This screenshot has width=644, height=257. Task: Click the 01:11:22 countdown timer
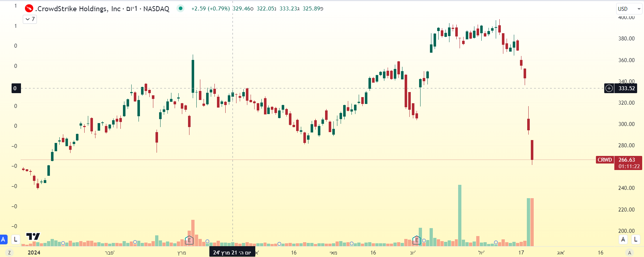pyautogui.click(x=629, y=166)
